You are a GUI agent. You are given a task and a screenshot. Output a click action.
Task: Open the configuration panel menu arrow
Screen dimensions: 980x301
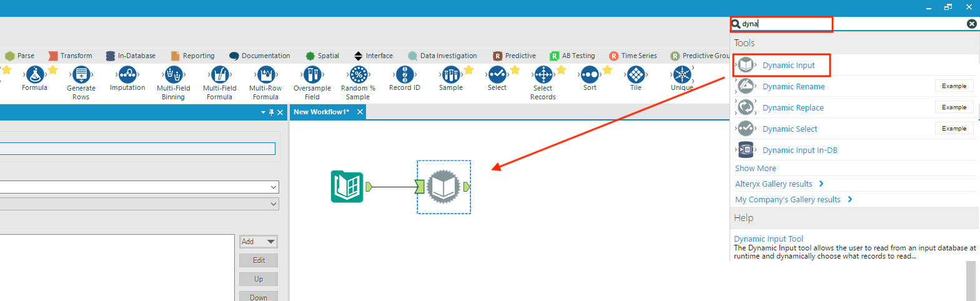click(x=263, y=112)
